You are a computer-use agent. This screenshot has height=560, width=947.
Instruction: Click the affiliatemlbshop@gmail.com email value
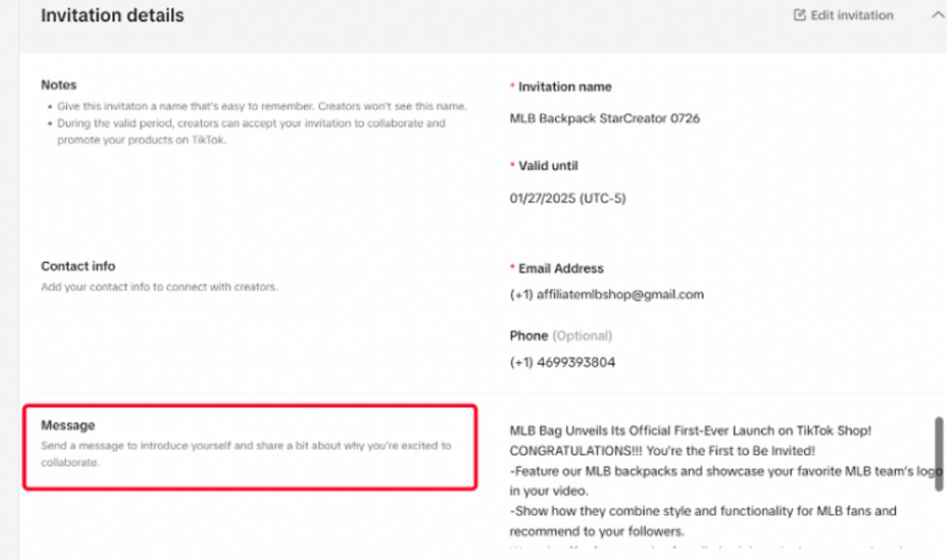[x=606, y=294]
